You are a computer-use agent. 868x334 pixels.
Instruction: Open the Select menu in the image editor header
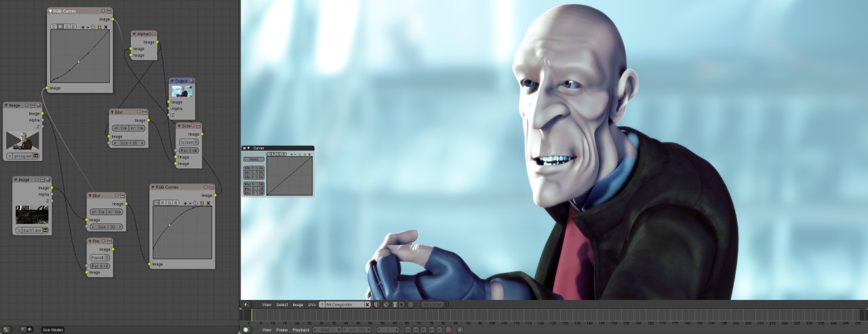pos(282,305)
